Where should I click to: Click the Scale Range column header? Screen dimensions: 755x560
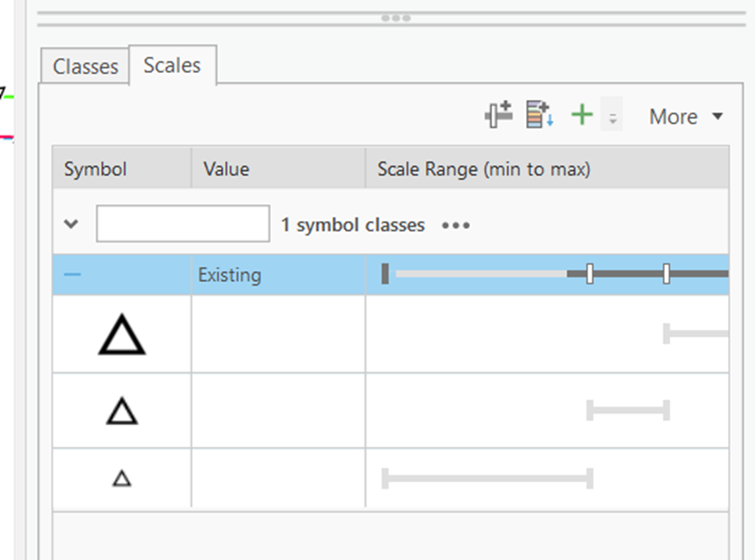(x=484, y=169)
